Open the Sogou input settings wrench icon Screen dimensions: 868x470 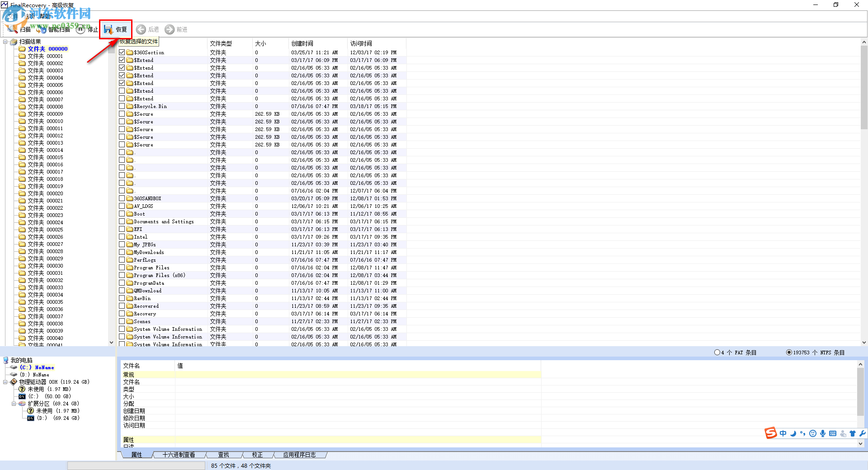coord(863,433)
